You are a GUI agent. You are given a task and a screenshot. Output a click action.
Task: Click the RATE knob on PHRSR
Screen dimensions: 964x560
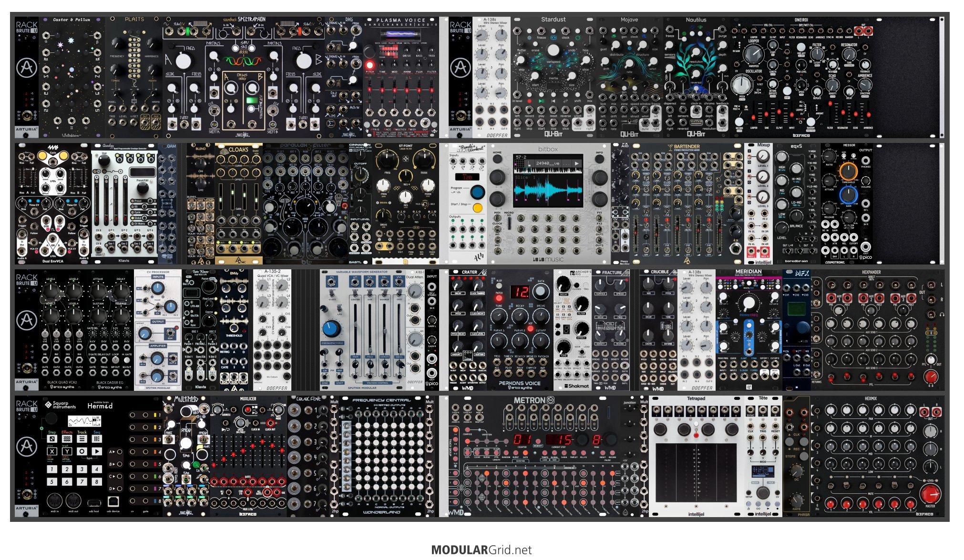tap(797, 500)
